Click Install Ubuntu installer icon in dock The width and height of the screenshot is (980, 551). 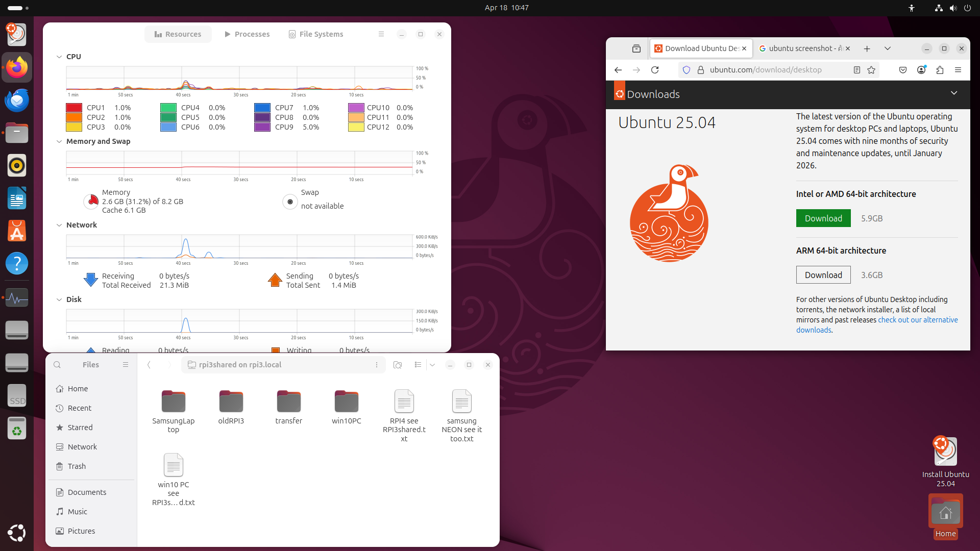(17, 34)
